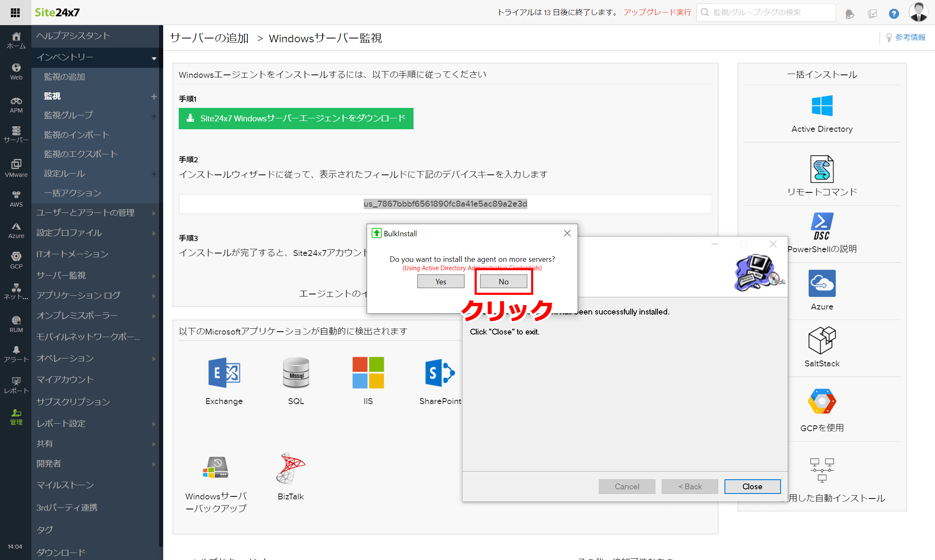Viewport: 935px width, 560px height.
Task: Open 一括アクション menu item
Action: click(x=73, y=193)
